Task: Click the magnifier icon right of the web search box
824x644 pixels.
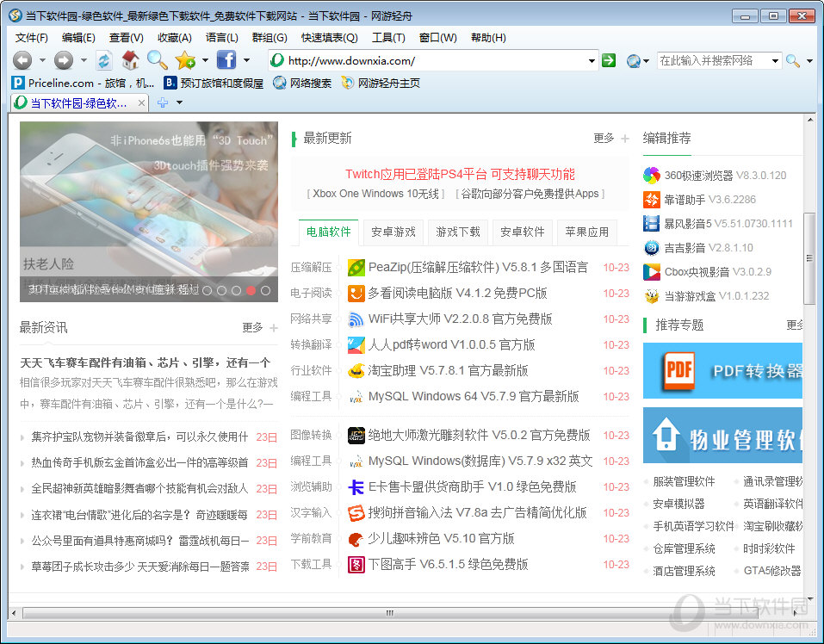Action: click(x=792, y=61)
